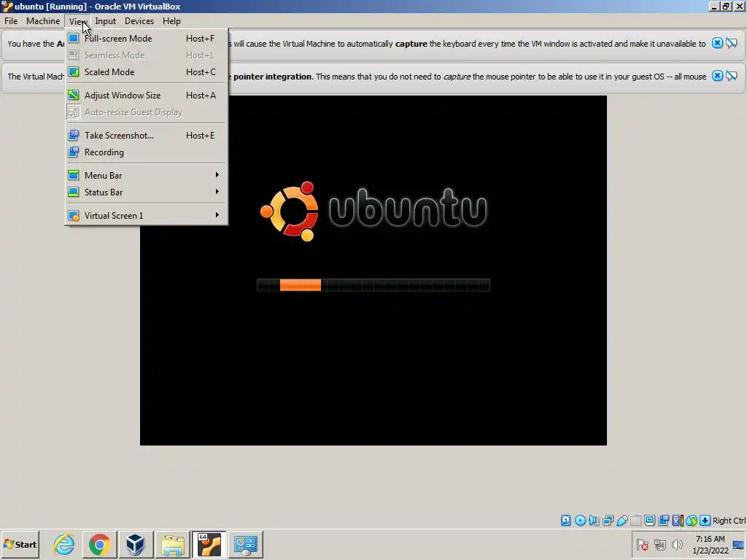Expand the Menu Bar submenu

(x=146, y=175)
